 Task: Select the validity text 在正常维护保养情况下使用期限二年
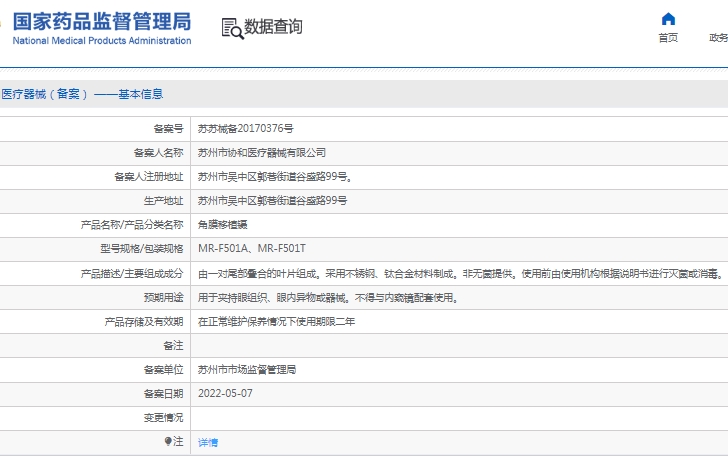coord(276,322)
